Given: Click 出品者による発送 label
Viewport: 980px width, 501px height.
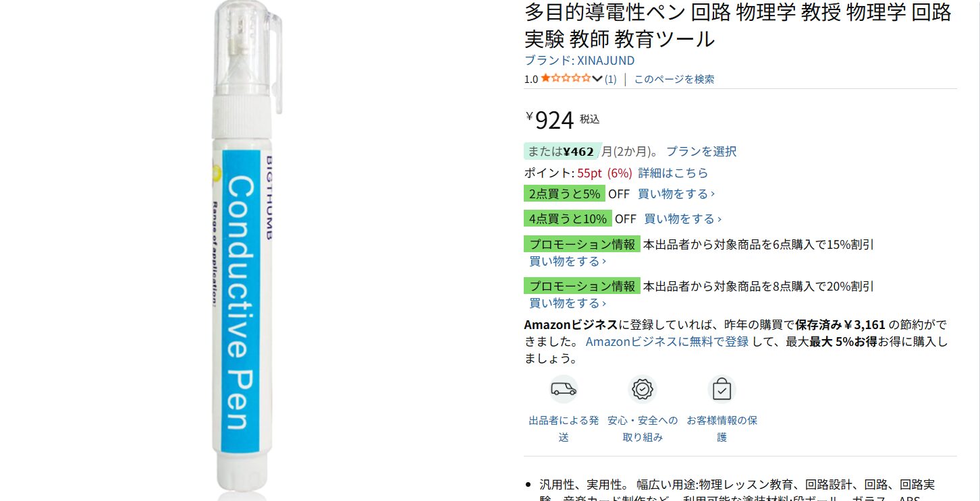Looking at the screenshot, I should 564,429.
